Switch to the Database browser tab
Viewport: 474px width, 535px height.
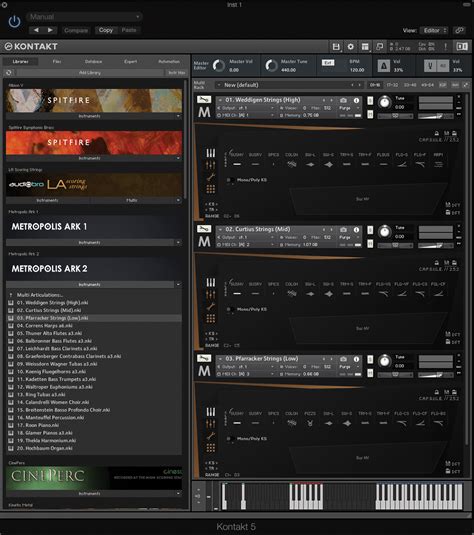[94, 62]
